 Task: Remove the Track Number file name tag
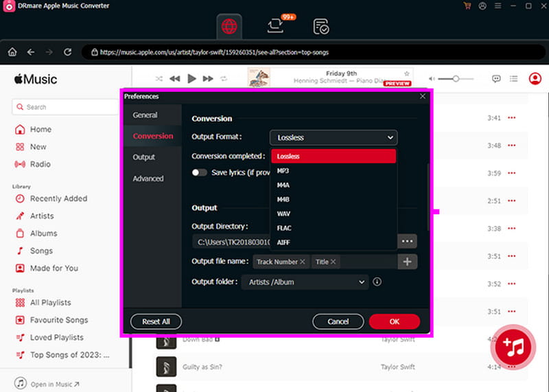click(303, 262)
